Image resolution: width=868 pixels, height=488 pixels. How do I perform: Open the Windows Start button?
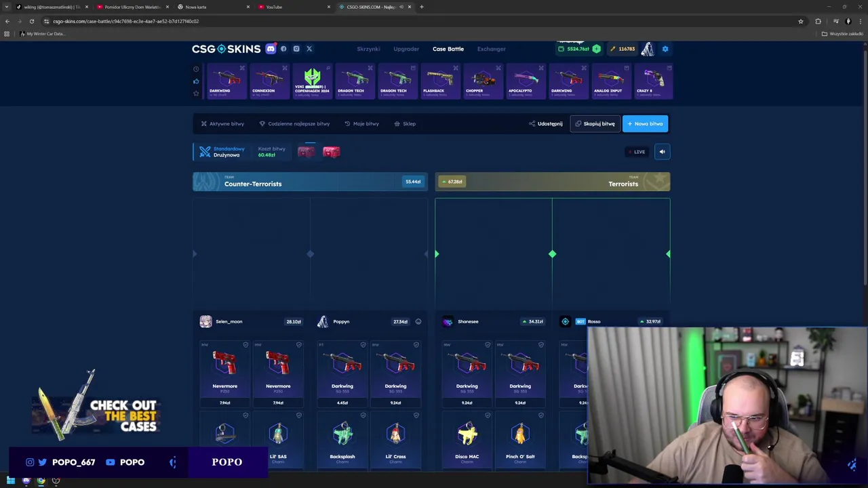(11, 481)
